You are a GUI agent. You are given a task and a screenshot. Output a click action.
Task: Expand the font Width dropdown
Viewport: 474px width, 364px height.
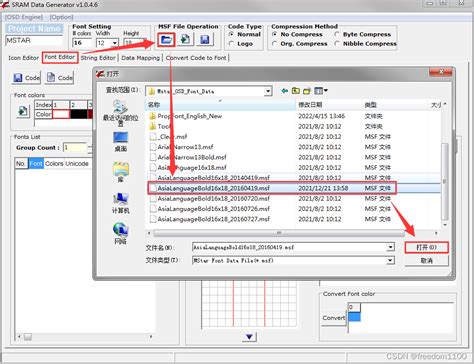115,43
